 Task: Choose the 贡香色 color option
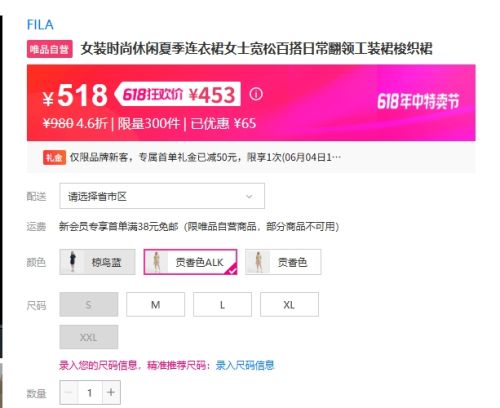(x=283, y=262)
